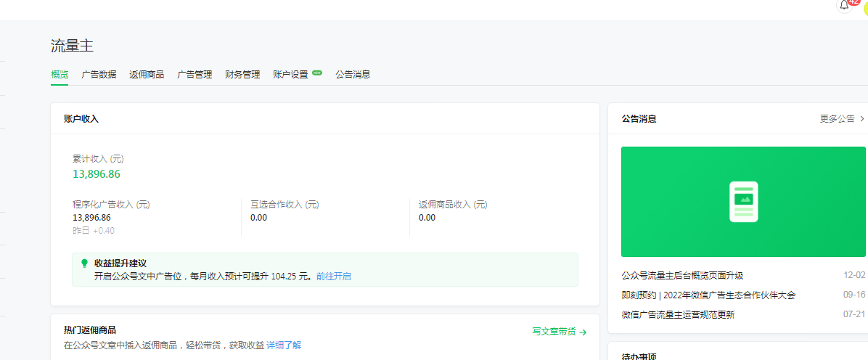This screenshot has height=360, width=868.
Task: Click the 公告消息 panel title
Action: coord(639,118)
